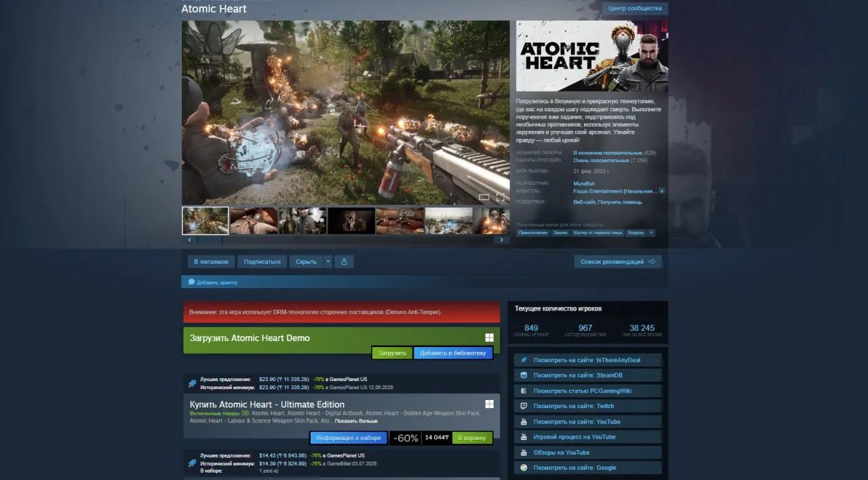Click the rocket icon beside the $14.43 offer
868x480 pixels.
(192, 462)
